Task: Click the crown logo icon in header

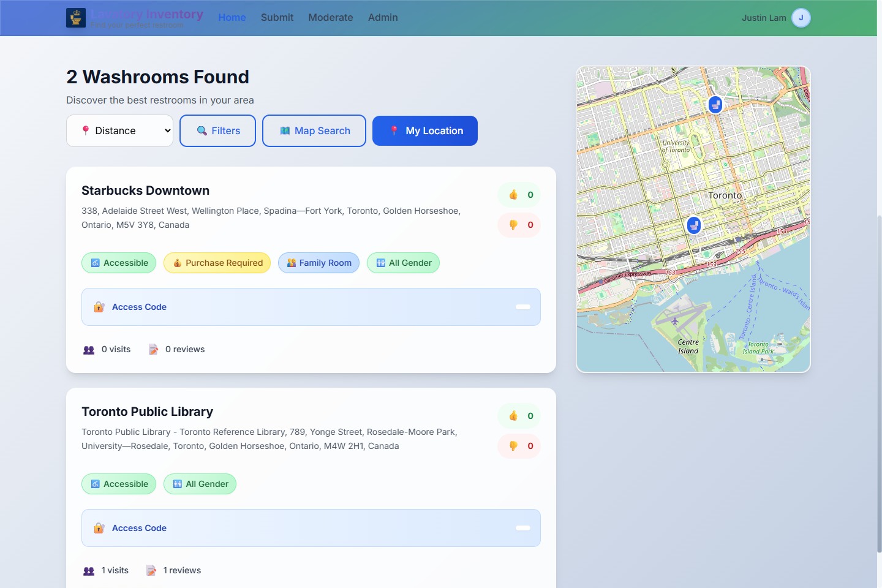Action: point(76,18)
